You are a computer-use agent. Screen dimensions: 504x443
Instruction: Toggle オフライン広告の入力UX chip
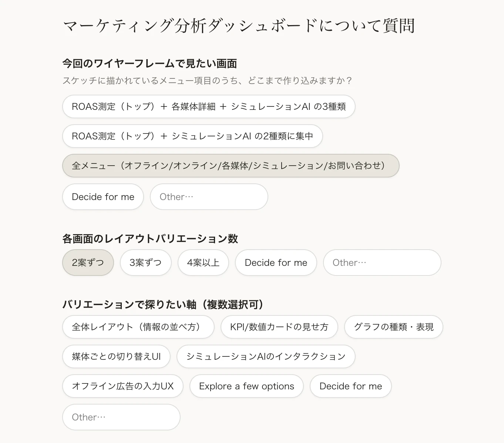(x=123, y=386)
